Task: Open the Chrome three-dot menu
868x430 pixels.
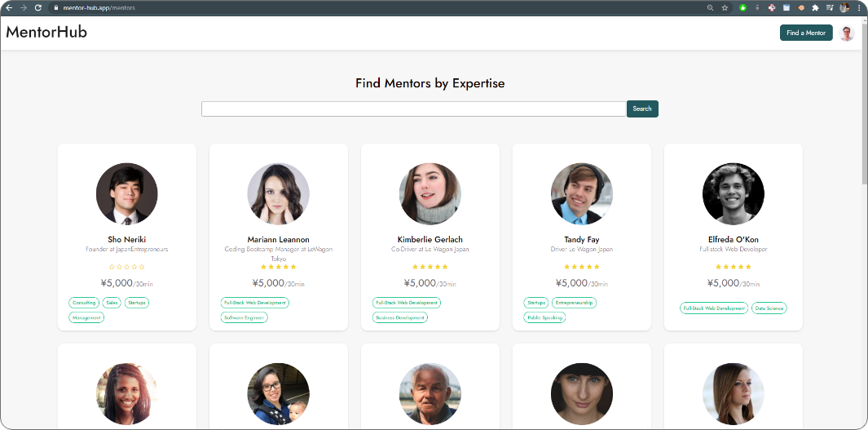Action: tap(858, 8)
